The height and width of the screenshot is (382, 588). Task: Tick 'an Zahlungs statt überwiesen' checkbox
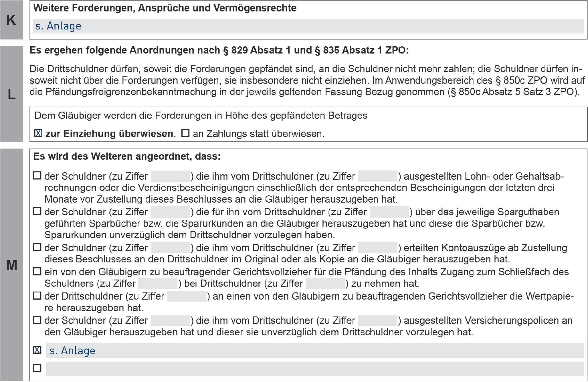pyautogui.click(x=185, y=133)
